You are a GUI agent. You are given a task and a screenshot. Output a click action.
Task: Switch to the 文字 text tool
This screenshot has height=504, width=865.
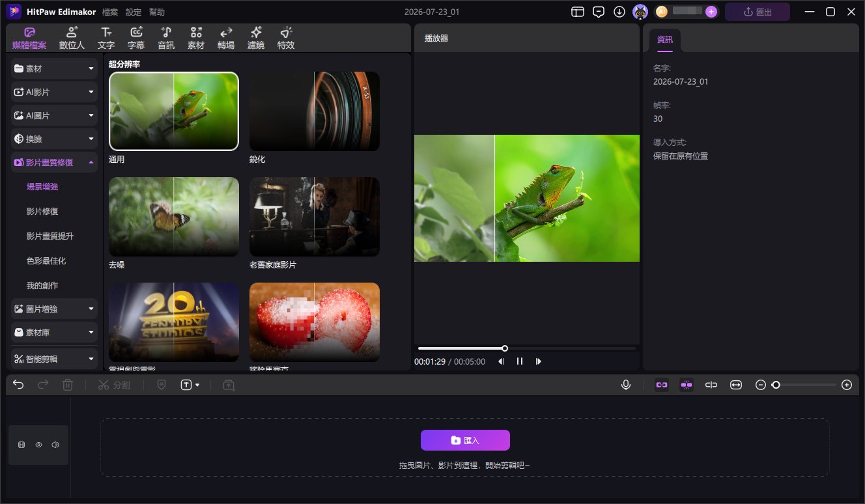tap(106, 38)
